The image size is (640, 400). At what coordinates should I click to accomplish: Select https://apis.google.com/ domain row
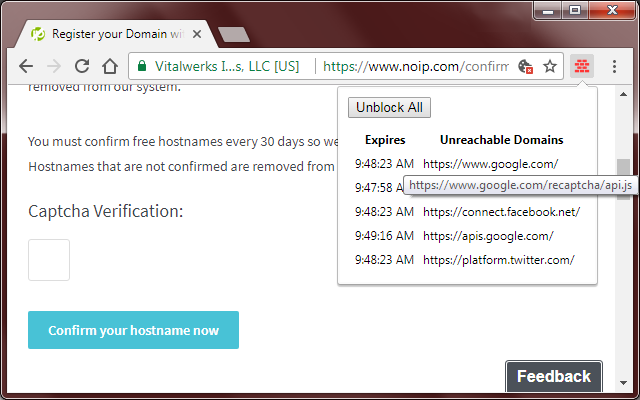(467, 236)
